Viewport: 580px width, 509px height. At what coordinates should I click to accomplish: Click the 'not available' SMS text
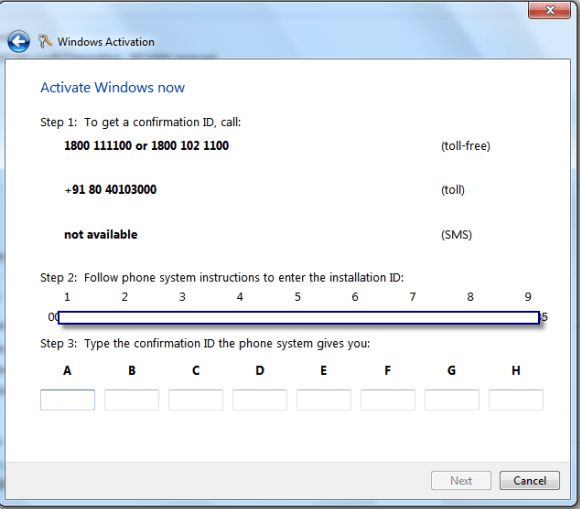coord(101,235)
